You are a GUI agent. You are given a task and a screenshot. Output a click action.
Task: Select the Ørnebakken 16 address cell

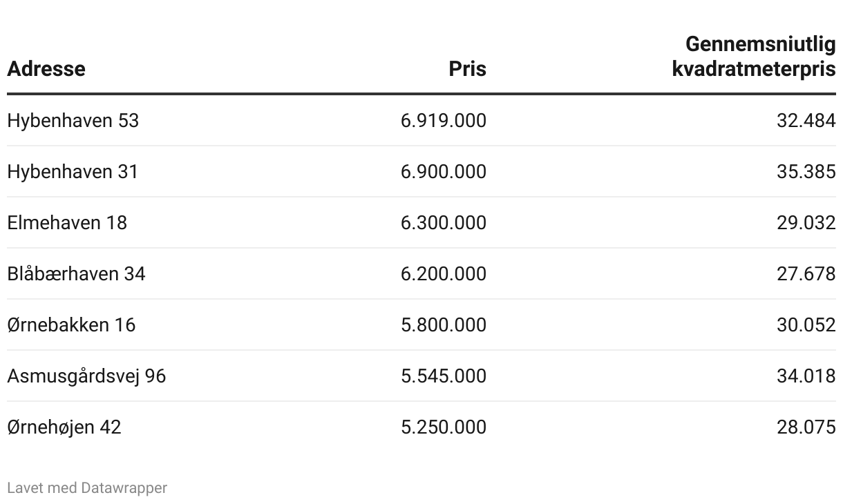71,325
